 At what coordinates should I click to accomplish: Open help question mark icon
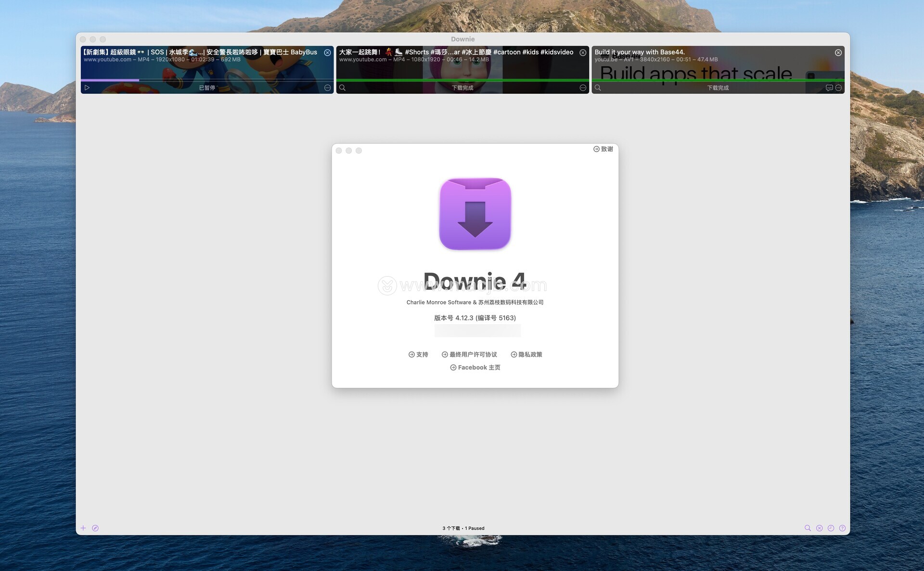point(842,528)
